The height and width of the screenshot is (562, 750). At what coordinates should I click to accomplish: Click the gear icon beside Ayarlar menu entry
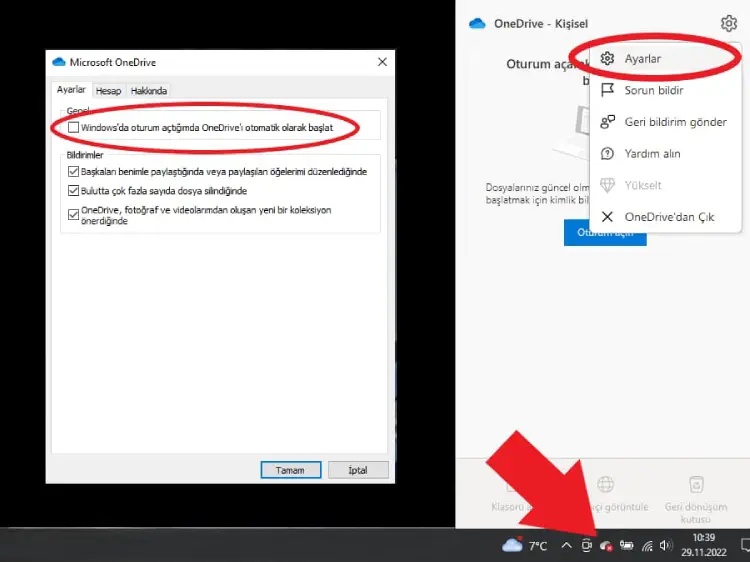point(607,58)
